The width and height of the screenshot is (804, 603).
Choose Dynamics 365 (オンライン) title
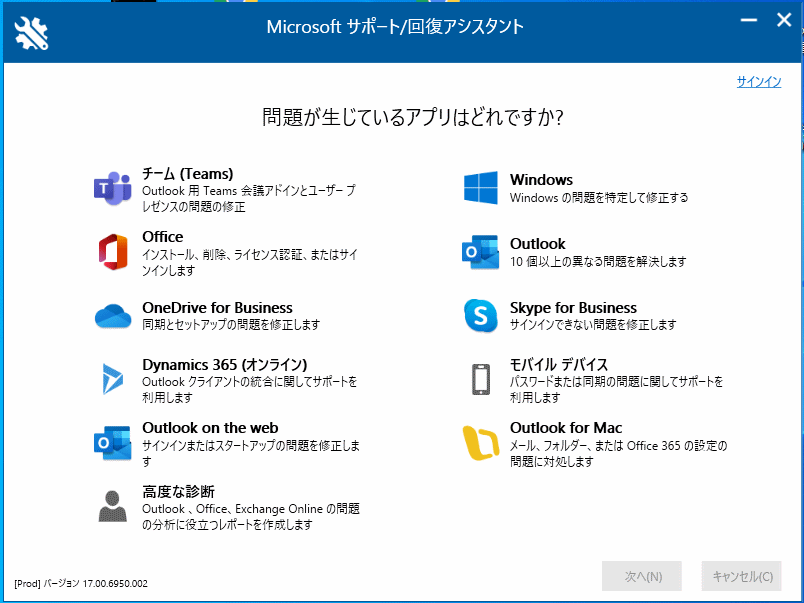pyautogui.click(x=225, y=365)
